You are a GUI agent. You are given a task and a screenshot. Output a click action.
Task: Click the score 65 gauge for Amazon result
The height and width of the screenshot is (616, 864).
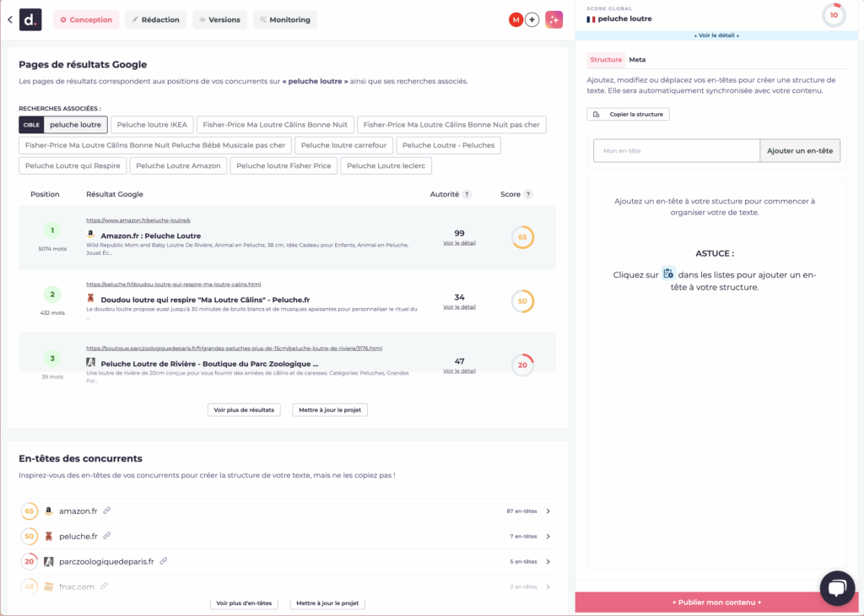522,237
